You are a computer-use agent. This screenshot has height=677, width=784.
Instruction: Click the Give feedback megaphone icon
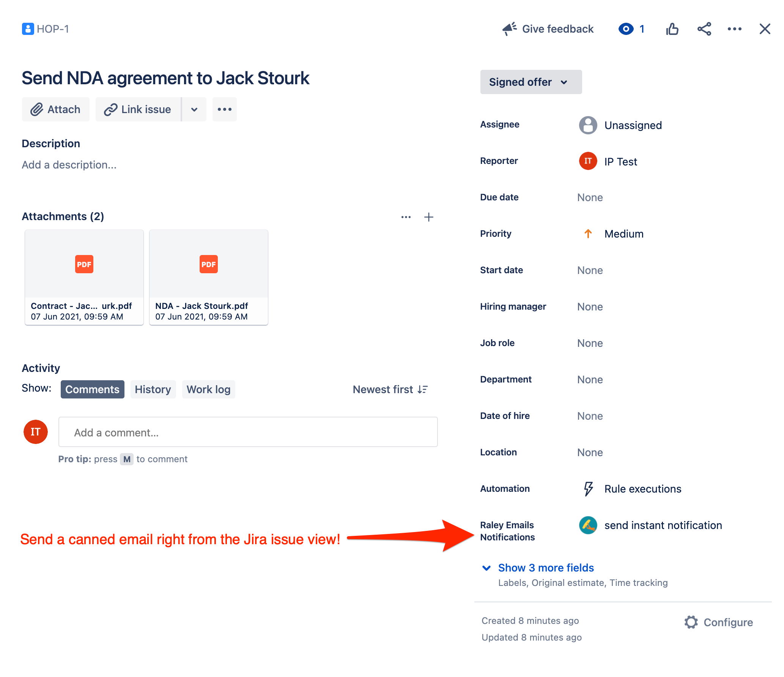pos(509,28)
